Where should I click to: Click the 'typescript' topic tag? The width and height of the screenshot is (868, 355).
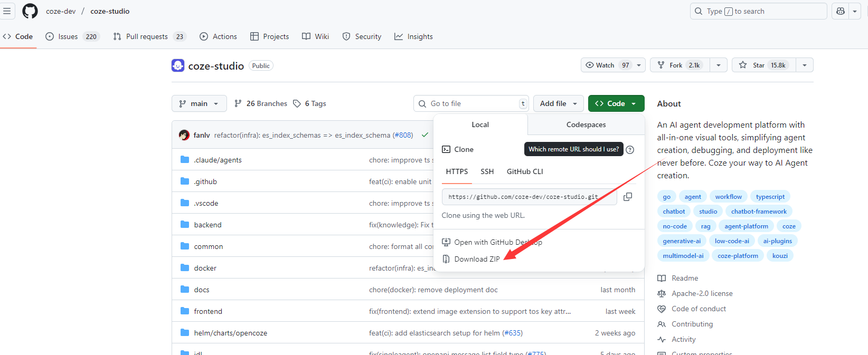tap(770, 197)
